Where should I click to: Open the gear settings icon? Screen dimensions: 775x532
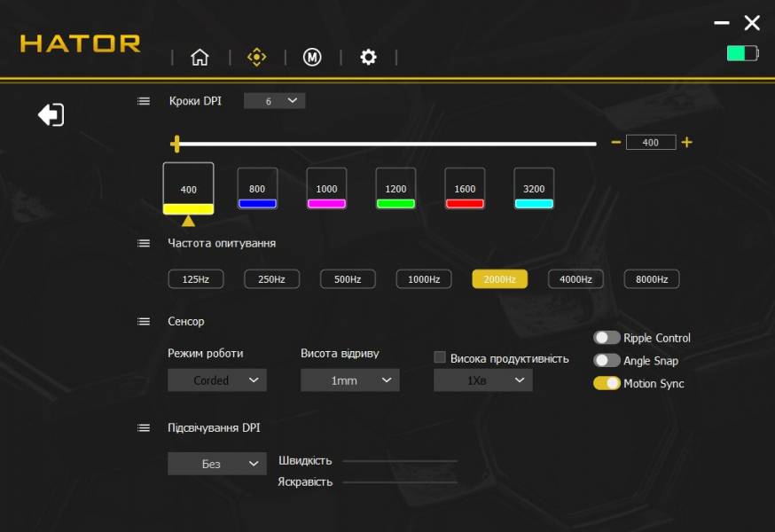pos(368,58)
